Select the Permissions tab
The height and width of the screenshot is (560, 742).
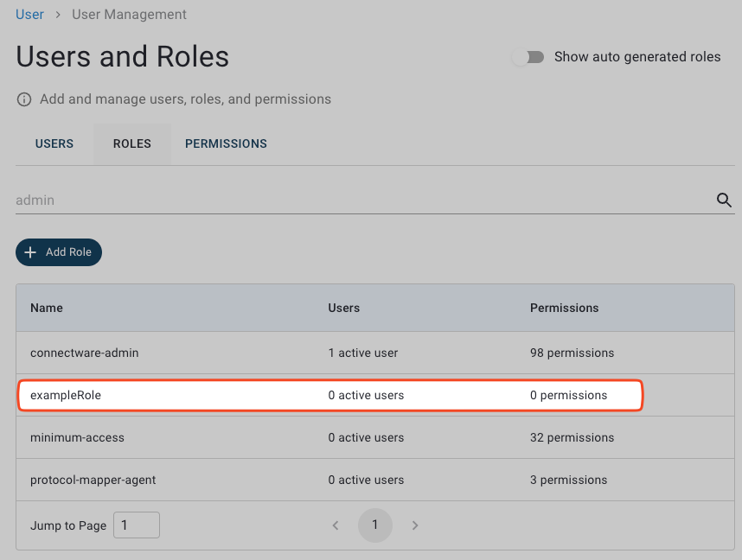[x=226, y=143]
